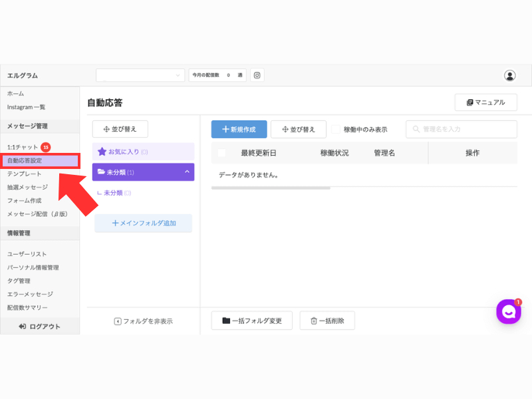532x399 pixels.
Task: Open ホーム in the sidebar
Action: 15,94
